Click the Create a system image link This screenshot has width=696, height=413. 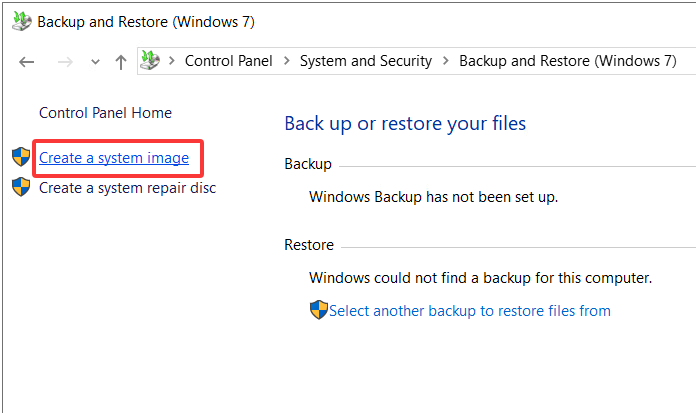pos(114,158)
